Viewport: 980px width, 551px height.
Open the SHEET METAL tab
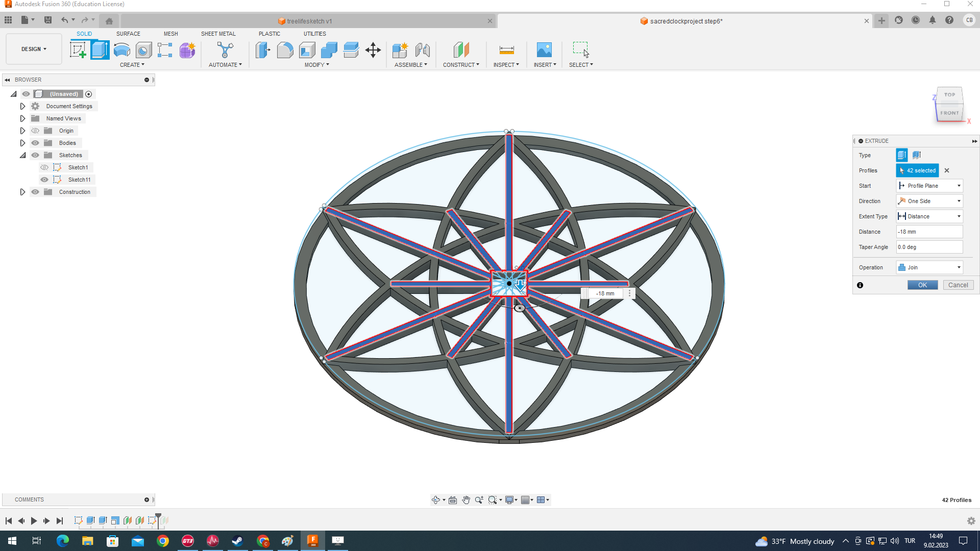point(218,34)
